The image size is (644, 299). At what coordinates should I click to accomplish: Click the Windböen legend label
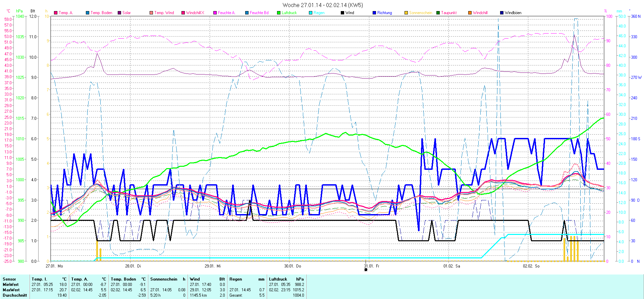[x=513, y=13]
